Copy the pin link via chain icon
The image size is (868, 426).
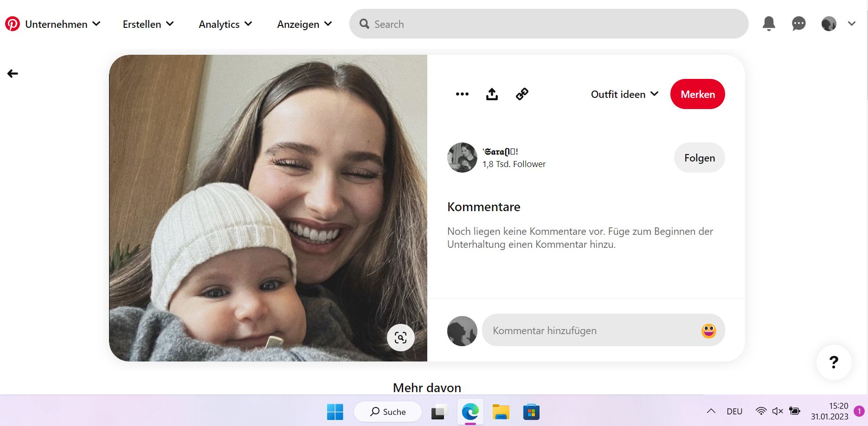[522, 94]
